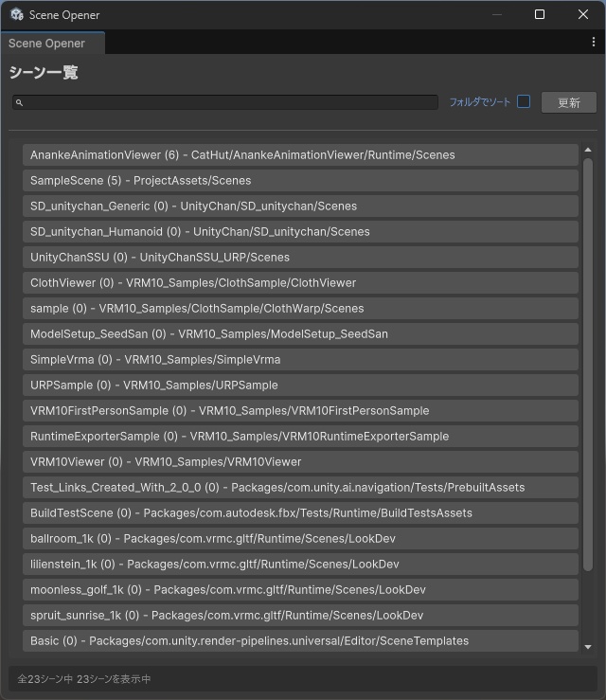This screenshot has height=700, width=606.
Task: Open the RuntimeExporterSample scene
Action: pos(300,437)
